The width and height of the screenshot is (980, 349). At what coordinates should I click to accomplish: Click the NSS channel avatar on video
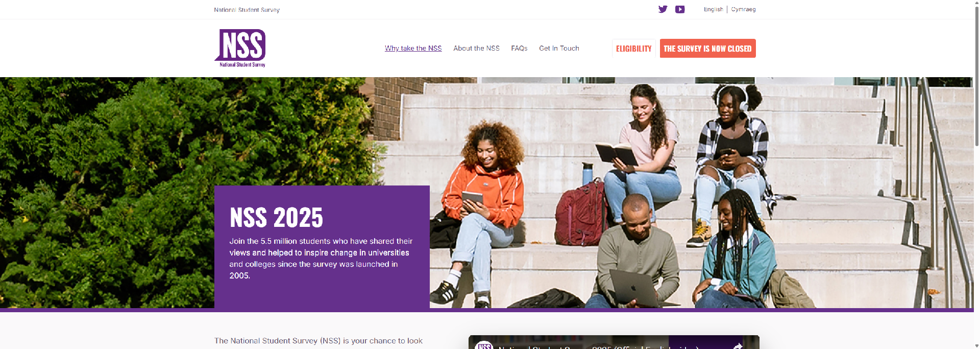[484, 345]
